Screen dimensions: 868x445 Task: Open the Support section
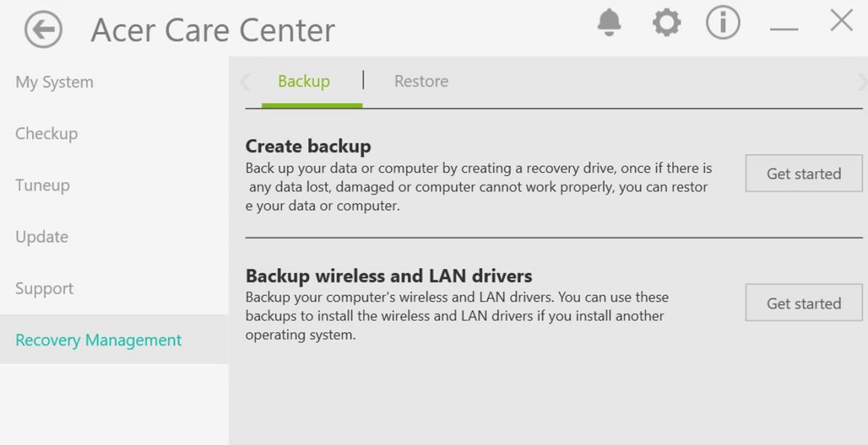coord(44,288)
